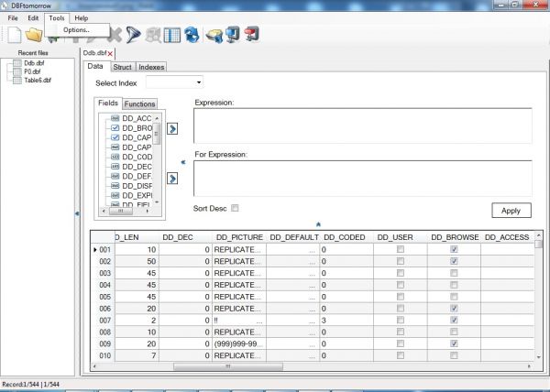Collapse the left panel using splitter arrow
This screenshot has height=392, width=550.
(75, 213)
